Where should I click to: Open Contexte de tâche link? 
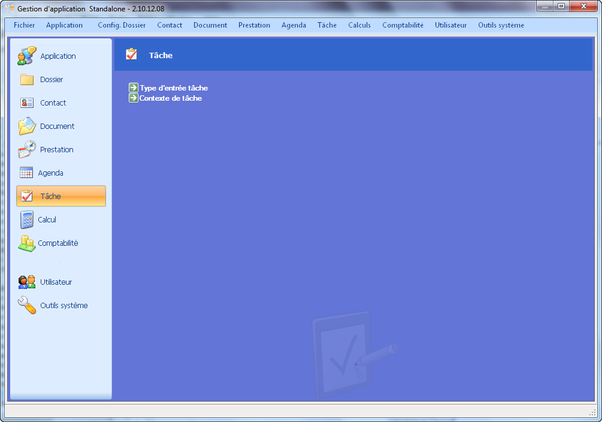[x=171, y=98]
